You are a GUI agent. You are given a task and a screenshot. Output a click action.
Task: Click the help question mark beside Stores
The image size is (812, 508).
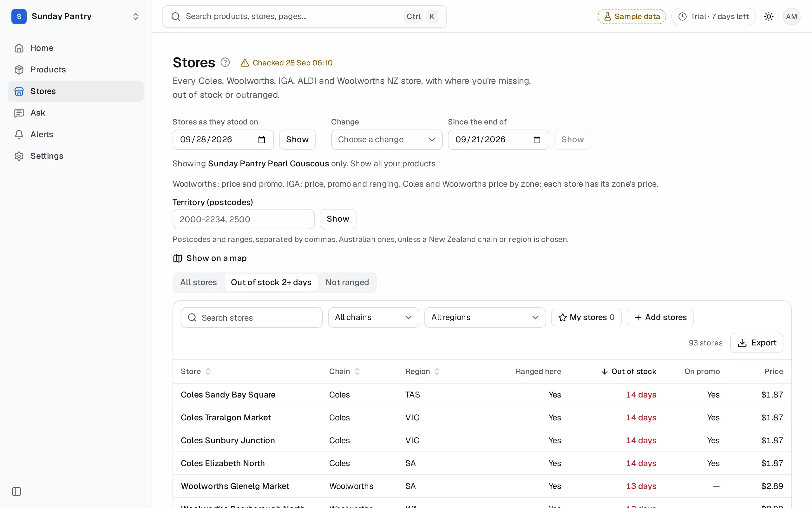coord(225,63)
